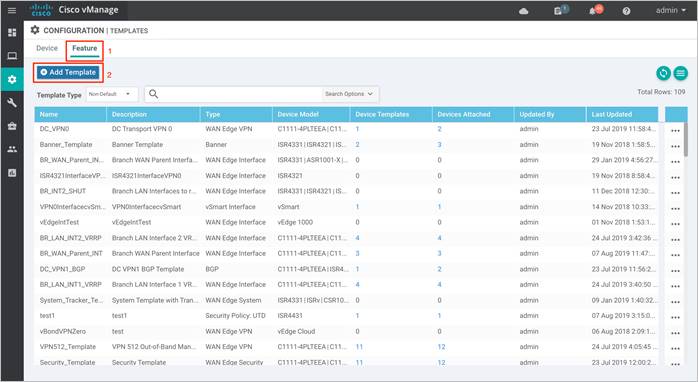Open the Monitor sidebar icon
This screenshot has width=698, height=382.
click(x=12, y=56)
